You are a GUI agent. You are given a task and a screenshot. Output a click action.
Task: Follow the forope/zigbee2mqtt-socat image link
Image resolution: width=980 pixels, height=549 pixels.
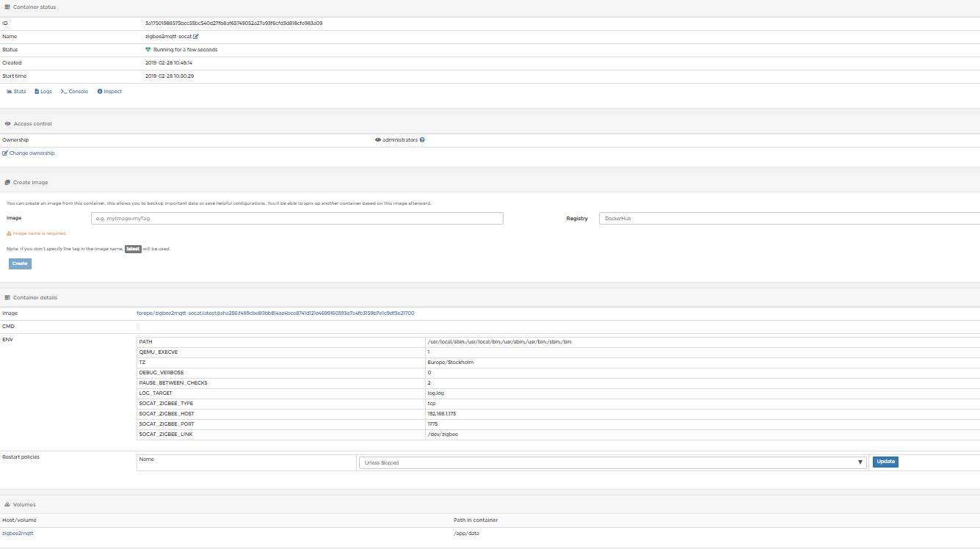[x=275, y=313]
